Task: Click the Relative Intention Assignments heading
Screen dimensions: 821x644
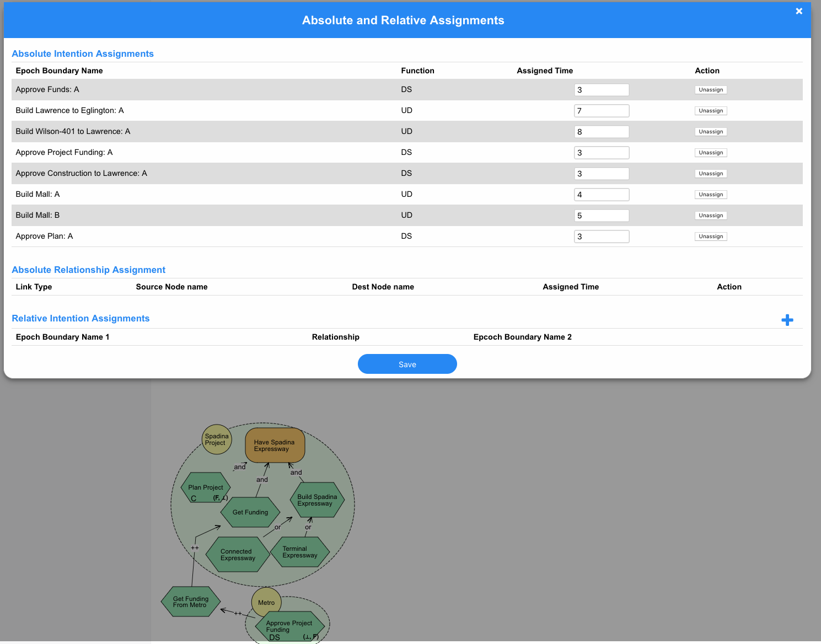Action: click(81, 318)
